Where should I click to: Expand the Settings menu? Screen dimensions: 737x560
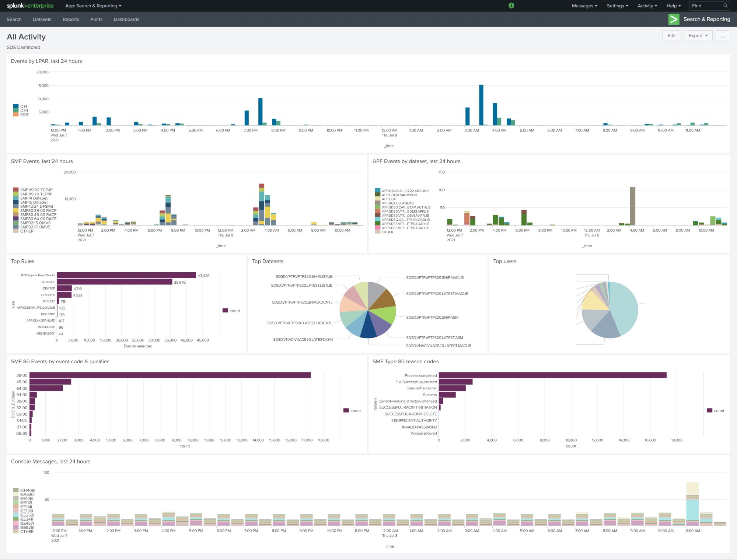(x=617, y=6)
